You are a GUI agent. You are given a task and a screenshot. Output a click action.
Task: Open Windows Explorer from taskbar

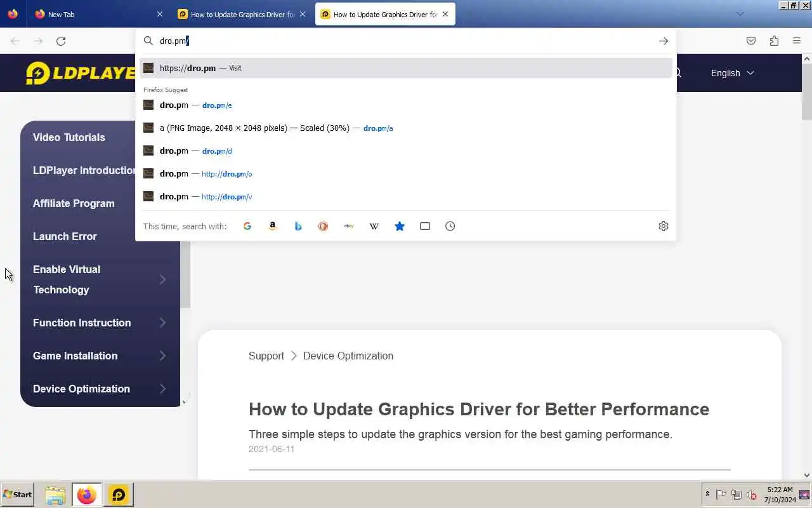coord(55,495)
